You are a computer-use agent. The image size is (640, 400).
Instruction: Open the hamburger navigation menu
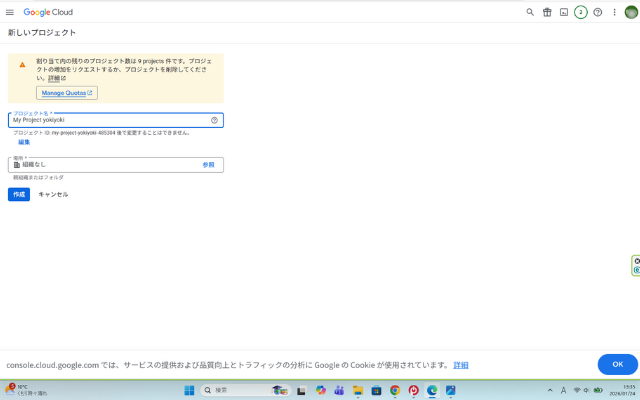(x=10, y=12)
